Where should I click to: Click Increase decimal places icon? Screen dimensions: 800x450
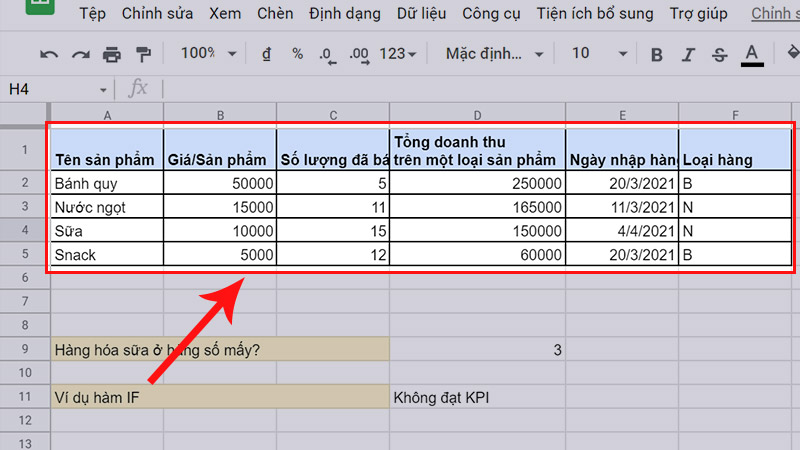(359, 54)
